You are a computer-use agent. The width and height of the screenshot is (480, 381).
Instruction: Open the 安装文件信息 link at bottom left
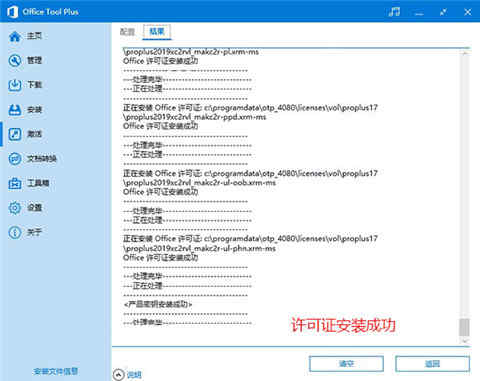point(56,371)
